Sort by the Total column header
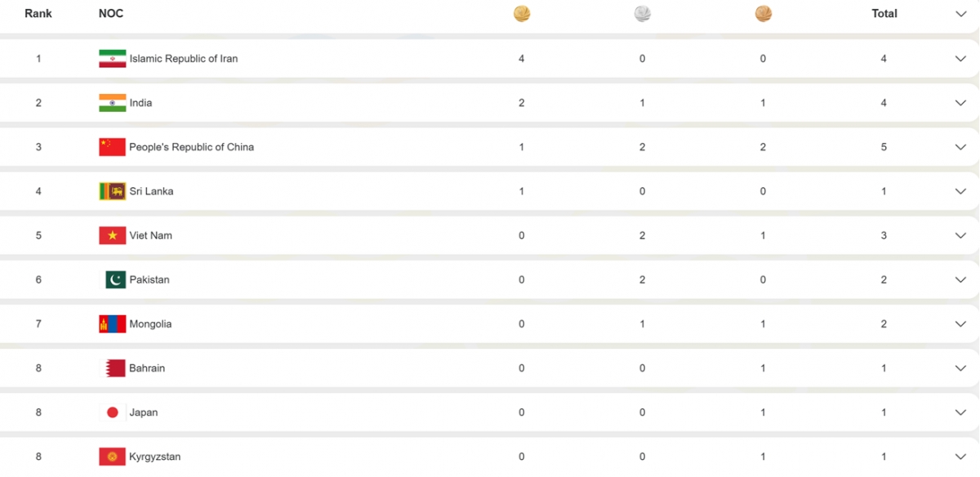The image size is (980, 477). (884, 14)
